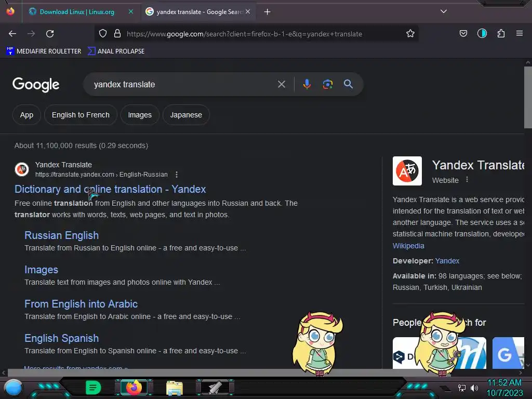The height and width of the screenshot is (399, 532).
Task: Select the English to French chip
Action: point(81,115)
